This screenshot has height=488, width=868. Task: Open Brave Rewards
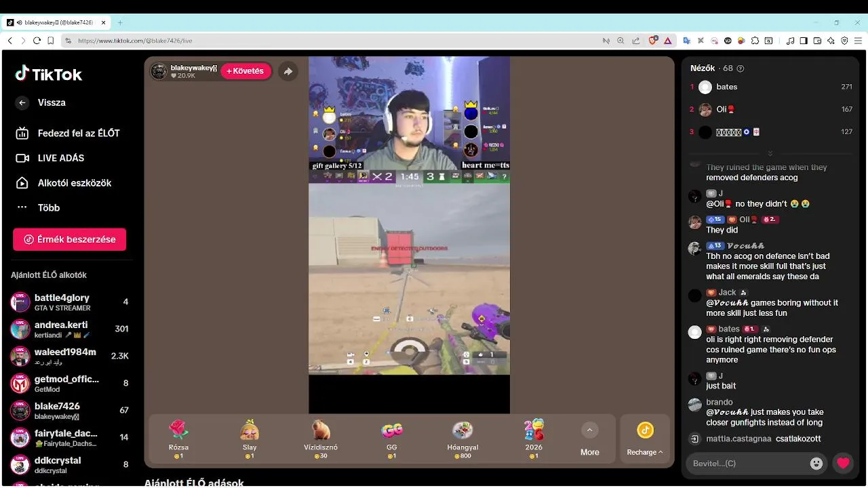(x=667, y=41)
